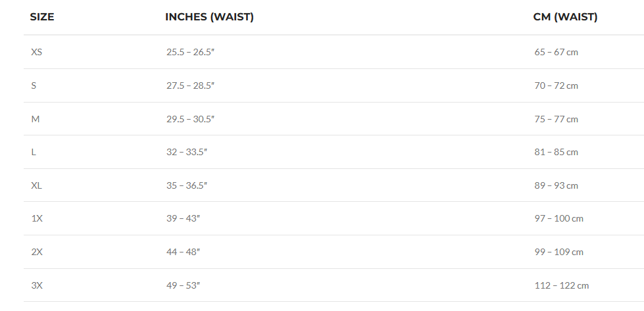Select the XL size label
Screen dimensions: 644x311
pos(37,185)
